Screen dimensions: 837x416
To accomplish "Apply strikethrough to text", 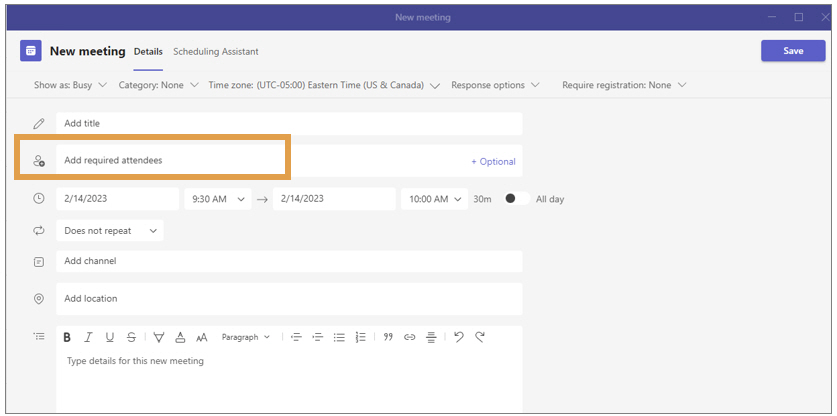I will [x=130, y=338].
